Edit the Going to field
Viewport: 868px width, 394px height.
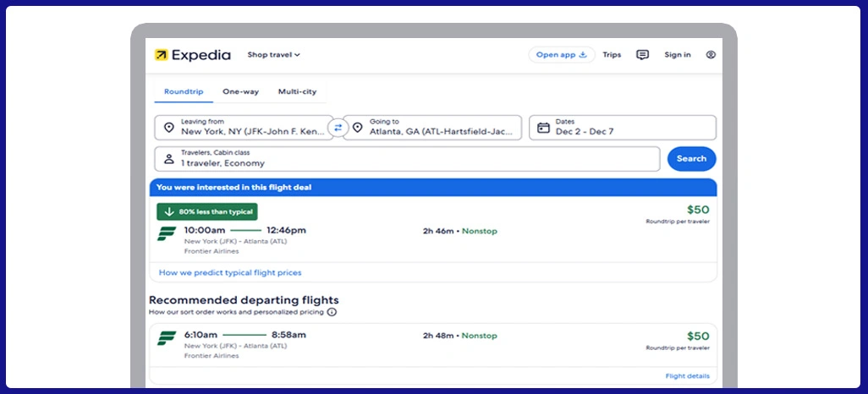(x=432, y=128)
